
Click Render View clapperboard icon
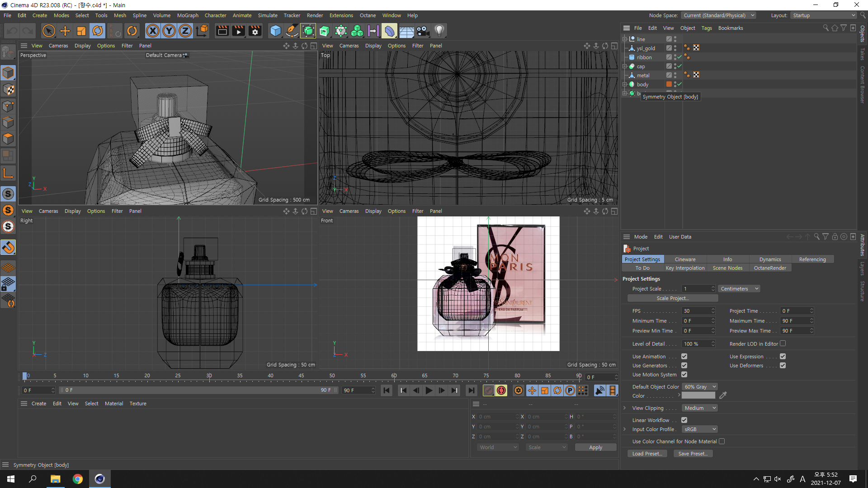coord(222,31)
